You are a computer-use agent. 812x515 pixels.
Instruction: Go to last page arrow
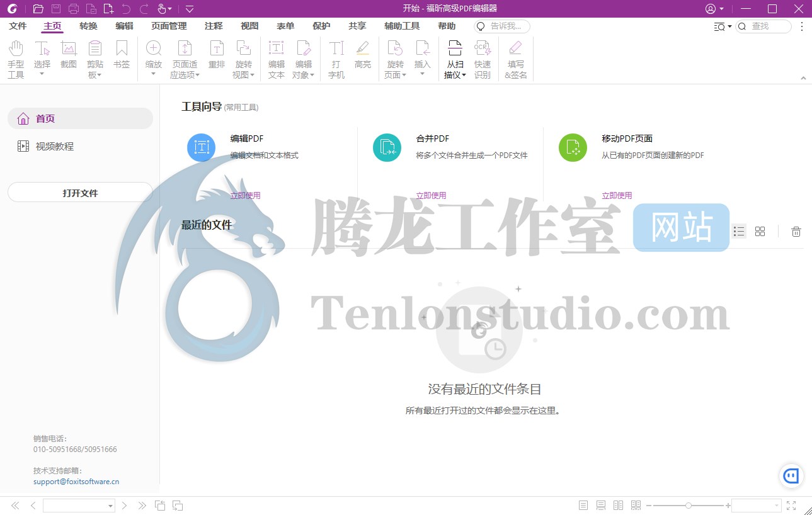click(142, 506)
